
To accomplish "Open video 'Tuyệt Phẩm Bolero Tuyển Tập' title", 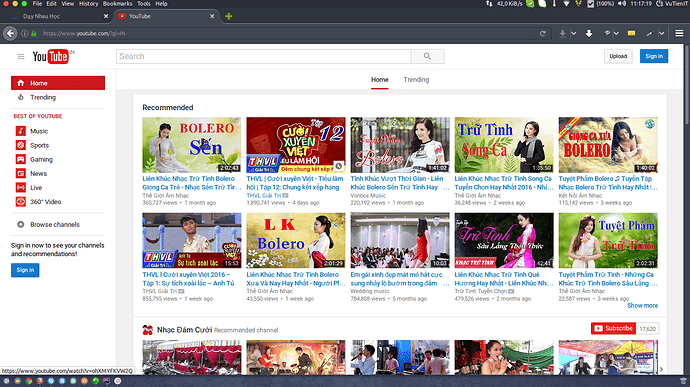I will (x=608, y=183).
